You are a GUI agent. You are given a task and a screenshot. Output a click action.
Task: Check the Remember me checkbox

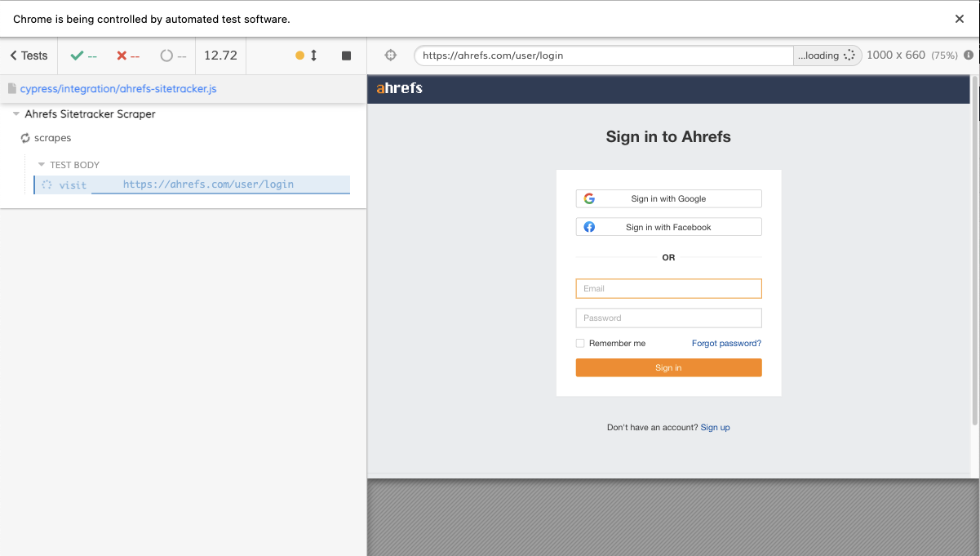(x=580, y=344)
